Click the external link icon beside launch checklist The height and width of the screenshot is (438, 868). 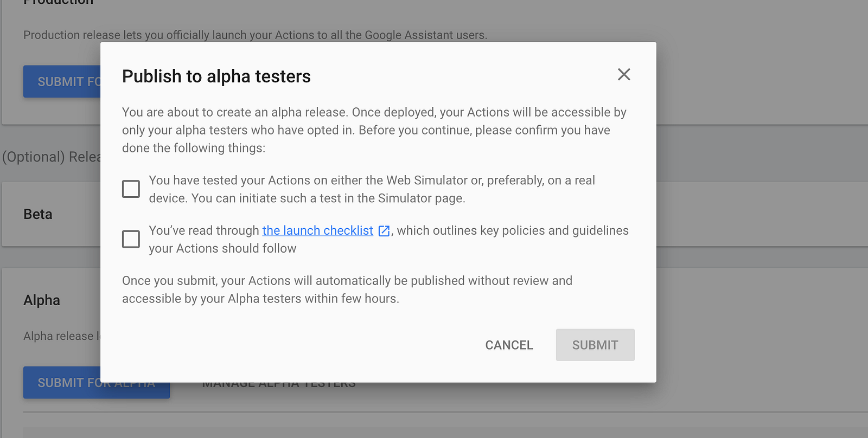pyautogui.click(x=384, y=231)
